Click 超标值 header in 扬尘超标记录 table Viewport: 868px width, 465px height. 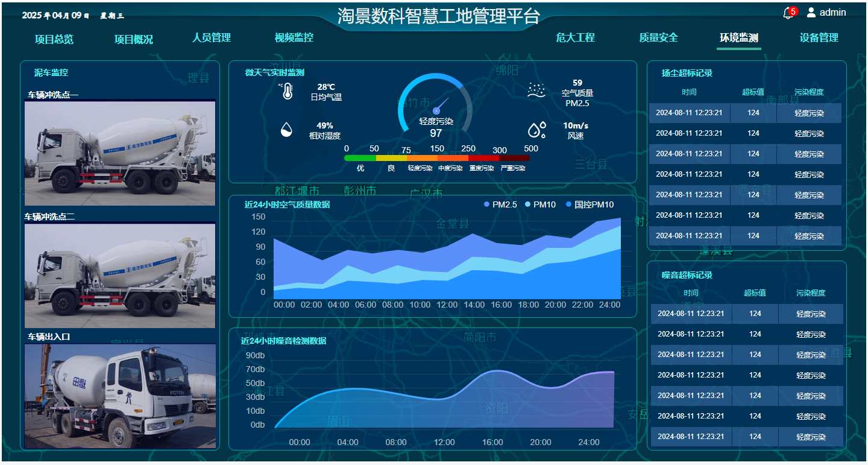click(753, 92)
